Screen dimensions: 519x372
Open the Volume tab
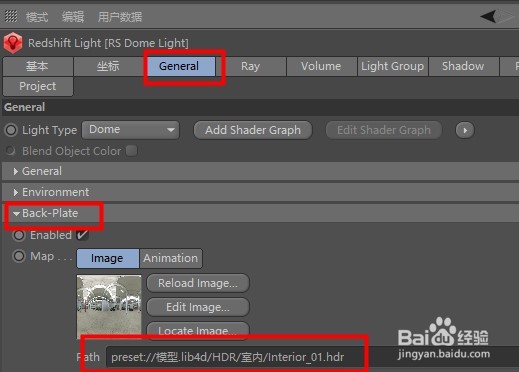pos(321,66)
